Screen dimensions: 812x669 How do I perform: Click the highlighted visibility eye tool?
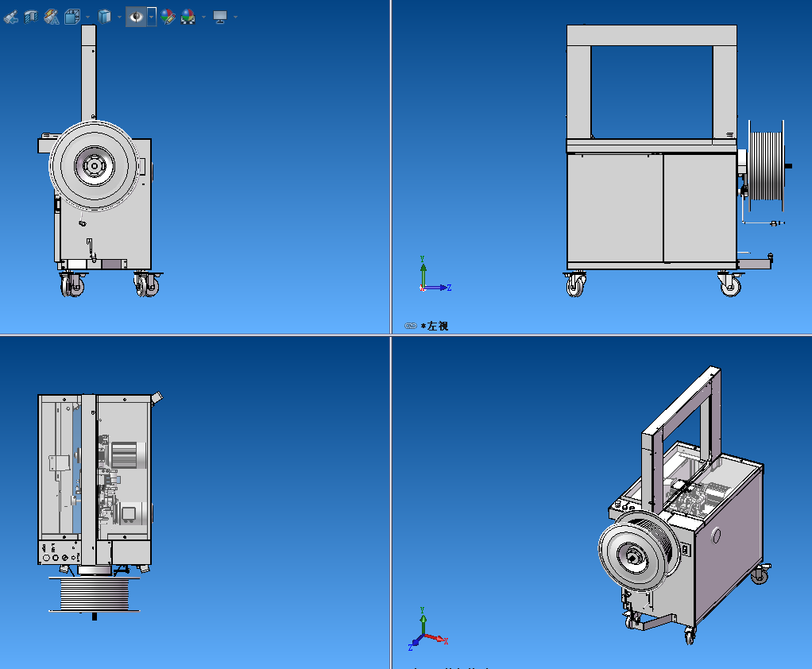(135, 16)
